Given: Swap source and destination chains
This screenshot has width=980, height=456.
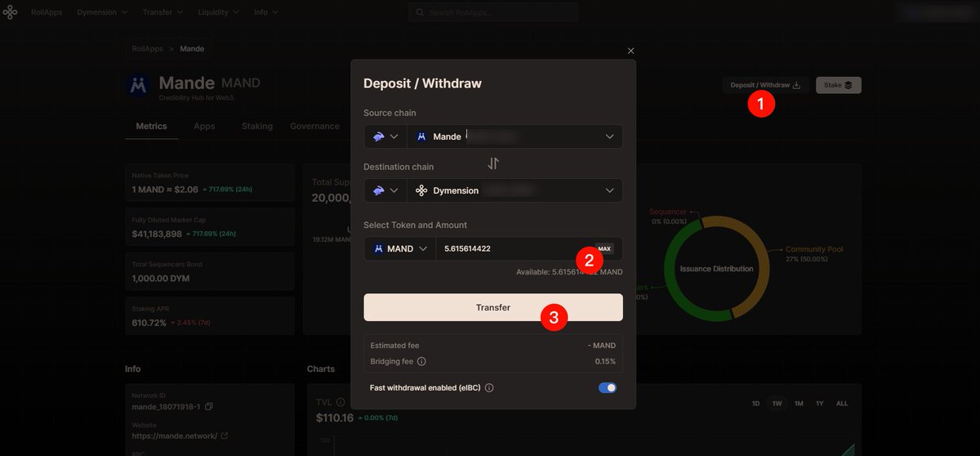Looking at the screenshot, I should 493,163.
